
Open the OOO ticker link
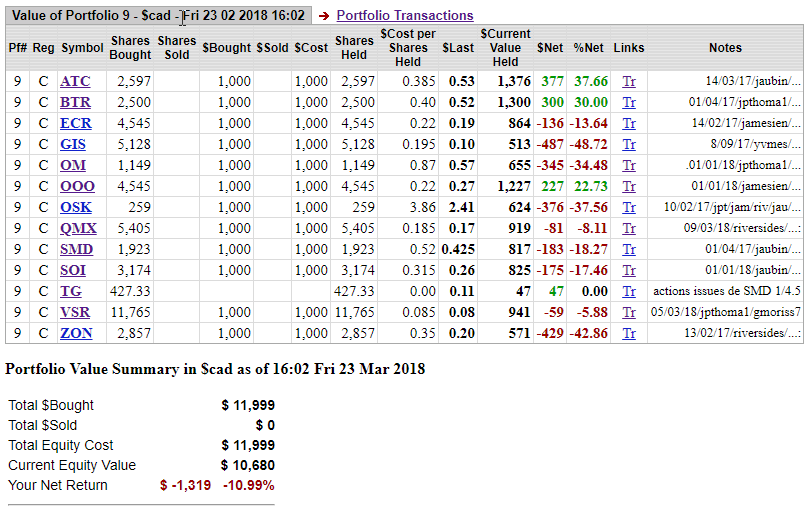pyautogui.click(x=76, y=186)
